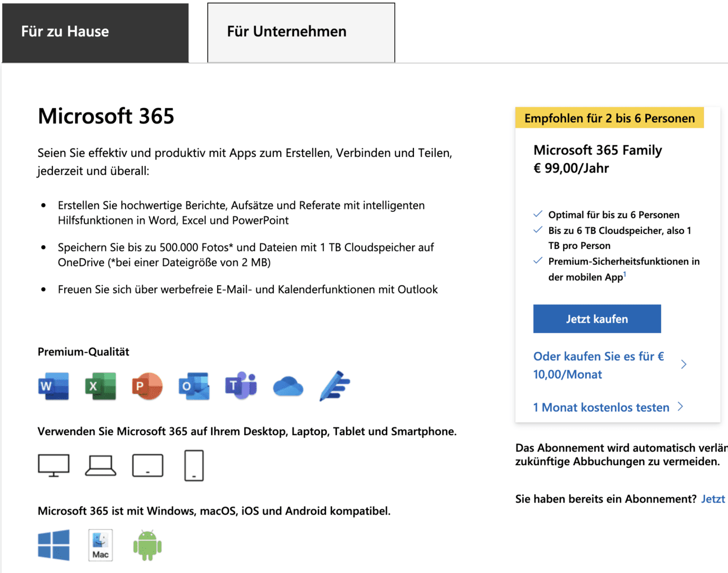Switch to the Für zu Hause tab
Screen dimensions: 728x573
tap(96, 32)
